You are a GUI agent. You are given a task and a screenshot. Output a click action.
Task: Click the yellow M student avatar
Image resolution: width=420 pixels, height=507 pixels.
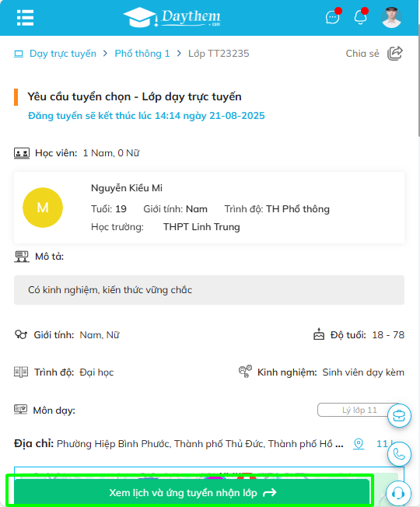coord(43,208)
